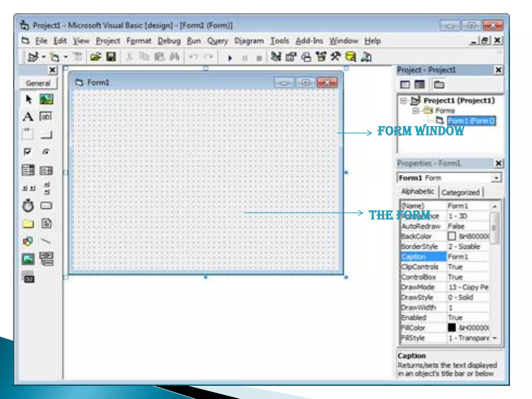Select the CheckBox control tool
Image resolution: width=532 pixels, height=399 pixels.
[x=27, y=152]
